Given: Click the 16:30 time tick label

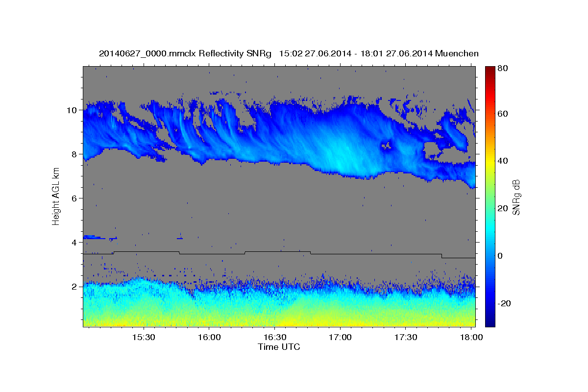Looking at the screenshot, I should point(275,338).
